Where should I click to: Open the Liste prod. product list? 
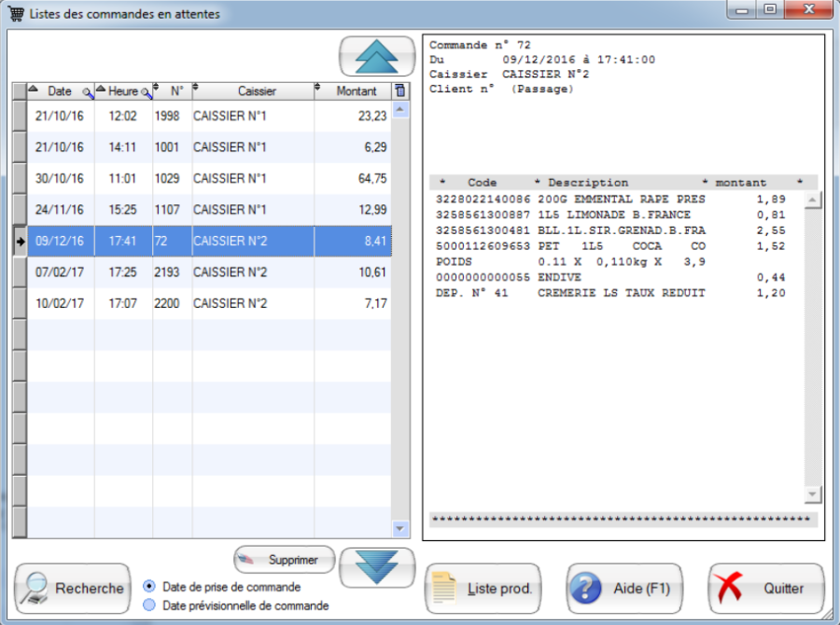483,589
